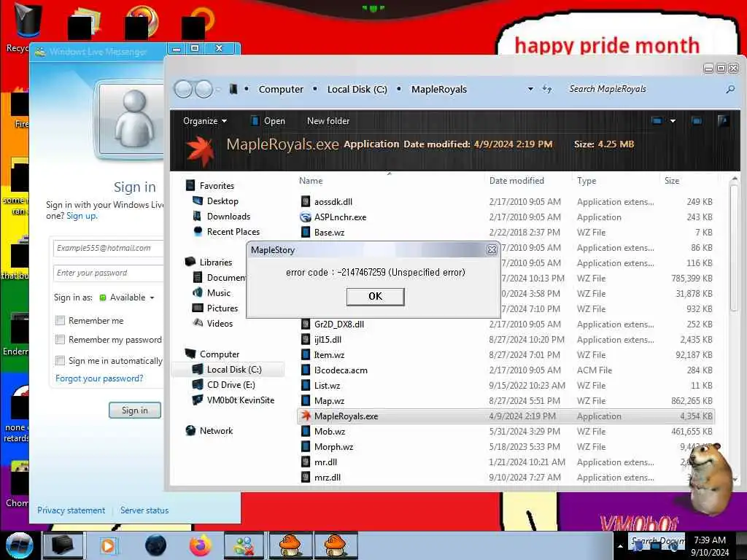This screenshot has width=747, height=560.
Task: Select Computer in the address bar
Action: tap(281, 89)
